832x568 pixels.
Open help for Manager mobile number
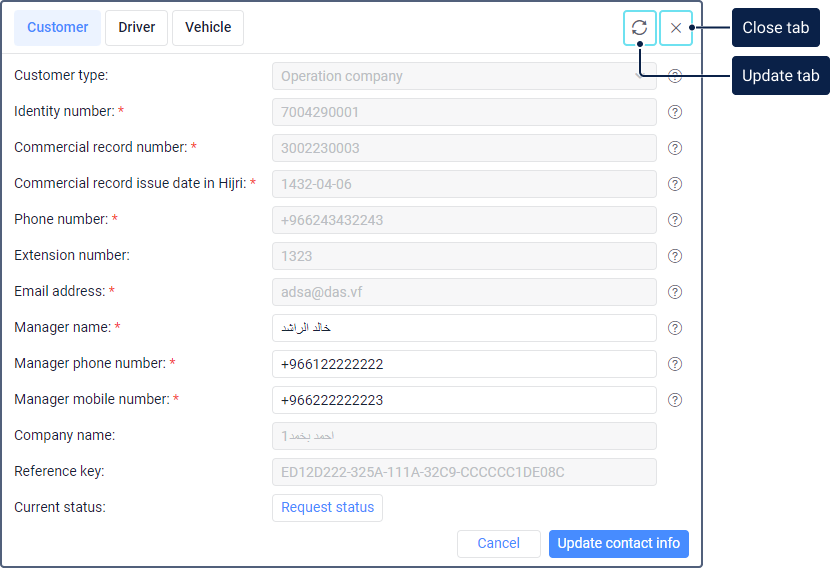[x=675, y=400]
